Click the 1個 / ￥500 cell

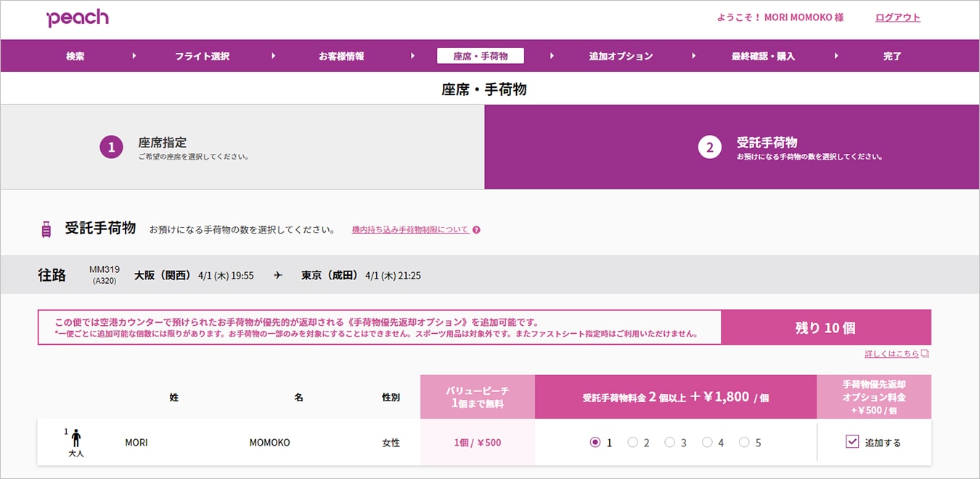click(x=478, y=443)
